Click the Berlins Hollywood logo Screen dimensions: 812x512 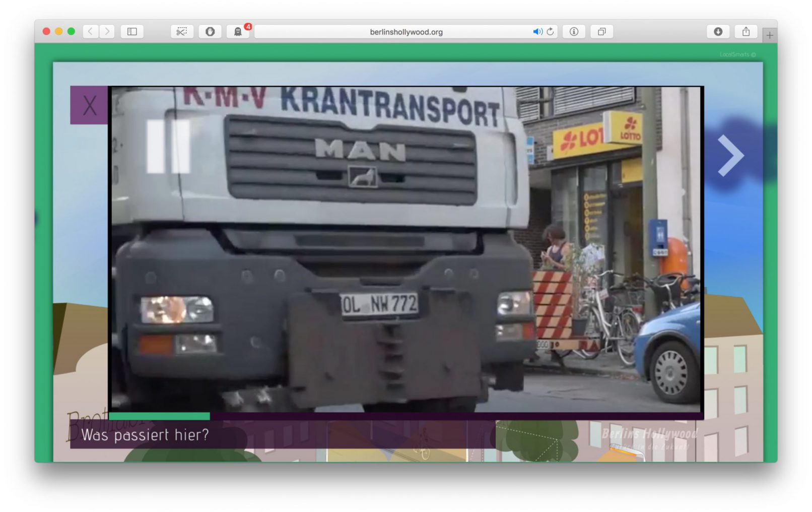tap(649, 434)
